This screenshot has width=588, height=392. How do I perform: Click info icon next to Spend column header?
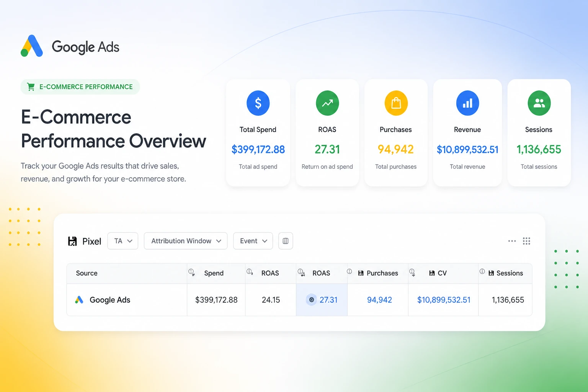tap(191, 272)
